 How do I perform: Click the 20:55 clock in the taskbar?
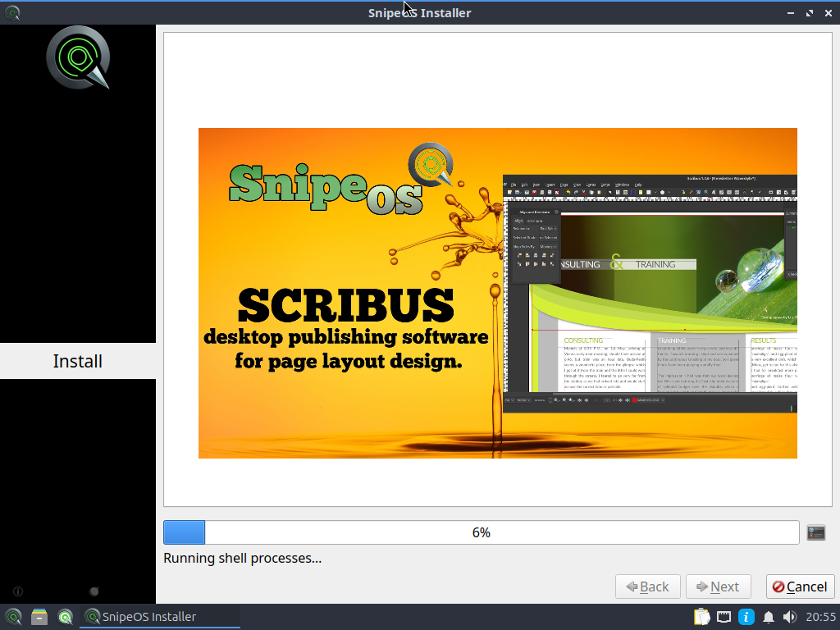coord(820,617)
